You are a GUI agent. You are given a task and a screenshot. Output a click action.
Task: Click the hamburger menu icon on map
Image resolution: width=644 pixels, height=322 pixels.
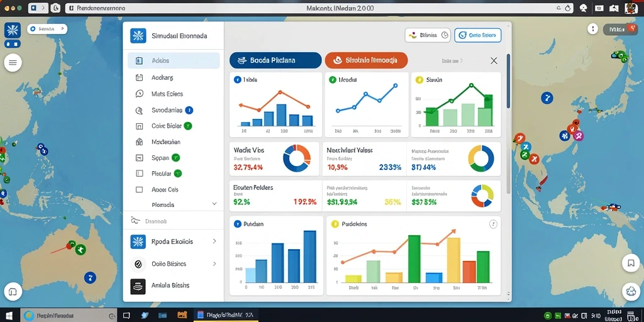pyautogui.click(x=13, y=63)
